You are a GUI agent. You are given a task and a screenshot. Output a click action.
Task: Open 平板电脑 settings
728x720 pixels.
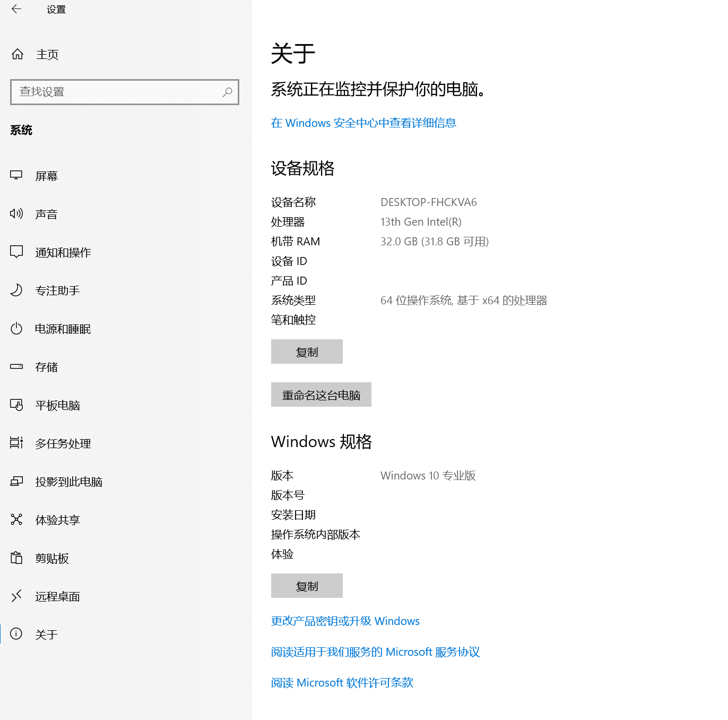(126, 405)
